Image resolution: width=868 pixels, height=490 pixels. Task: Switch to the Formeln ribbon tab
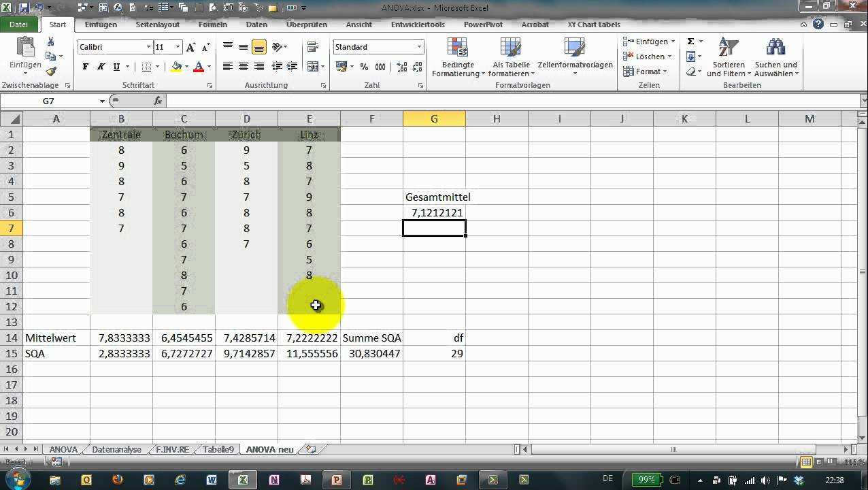tap(212, 24)
